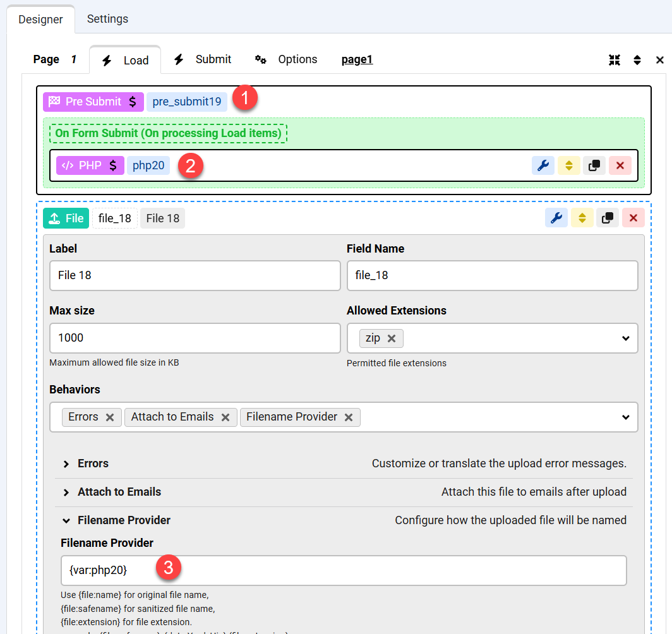
Task: Remove the Errors behavior tag
Action: click(x=110, y=417)
